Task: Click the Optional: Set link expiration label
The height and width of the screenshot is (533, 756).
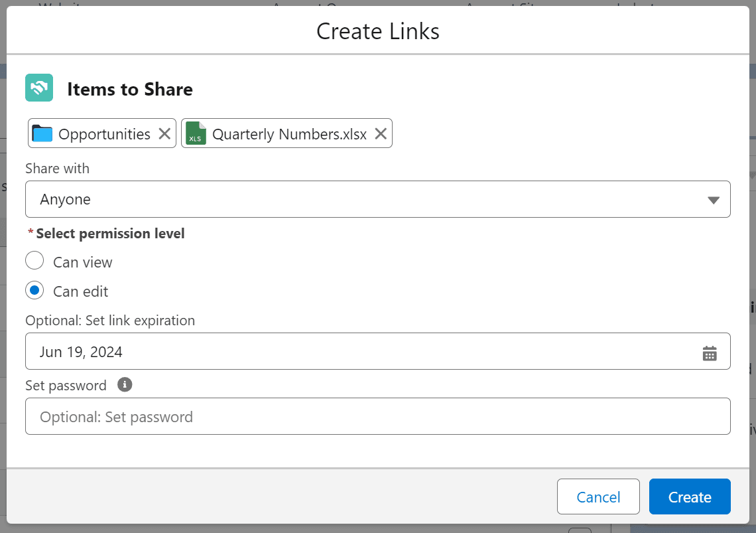Action: (110, 321)
